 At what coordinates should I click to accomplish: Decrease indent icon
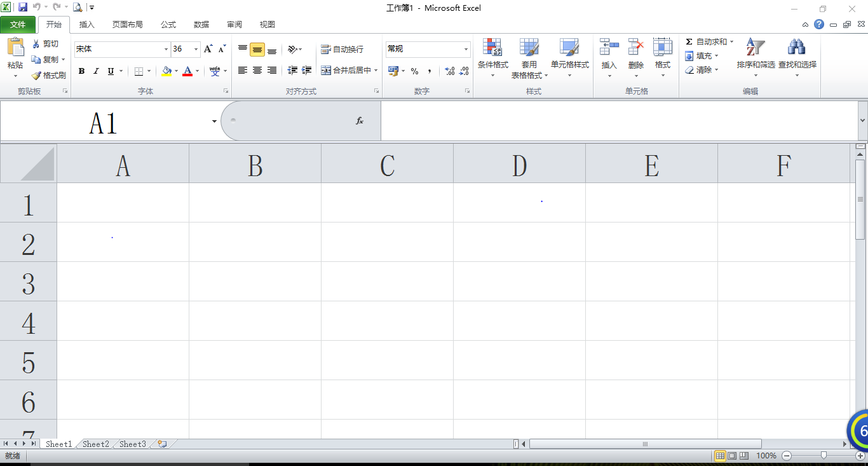pyautogui.click(x=292, y=71)
